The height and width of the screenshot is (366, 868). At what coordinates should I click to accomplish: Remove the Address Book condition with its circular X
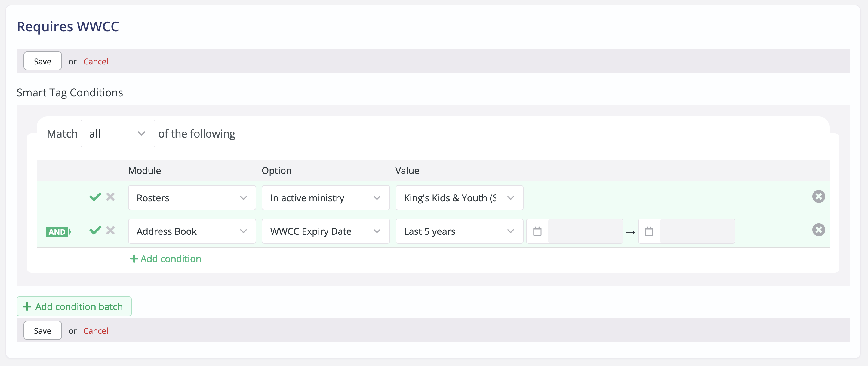tap(819, 230)
